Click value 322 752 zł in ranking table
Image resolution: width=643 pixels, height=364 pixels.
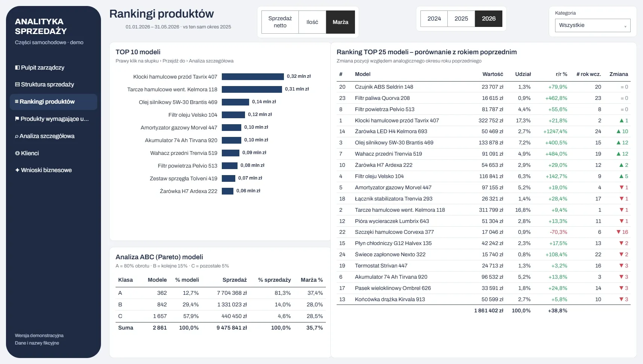click(491, 120)
